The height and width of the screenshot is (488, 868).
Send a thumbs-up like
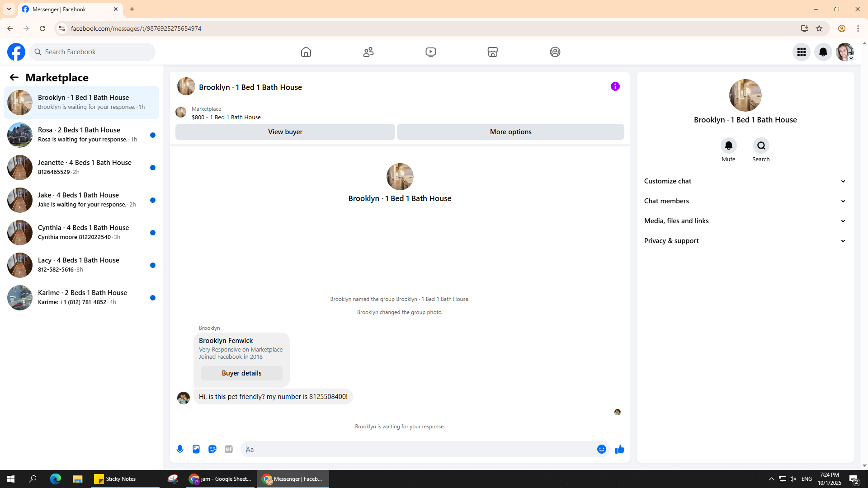click(620, 449)
